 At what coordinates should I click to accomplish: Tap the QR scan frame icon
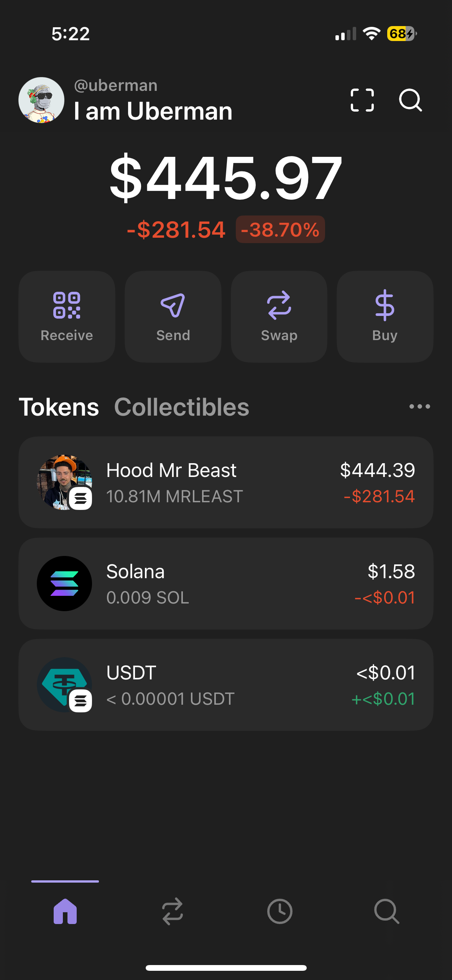[x=362, y=100]
